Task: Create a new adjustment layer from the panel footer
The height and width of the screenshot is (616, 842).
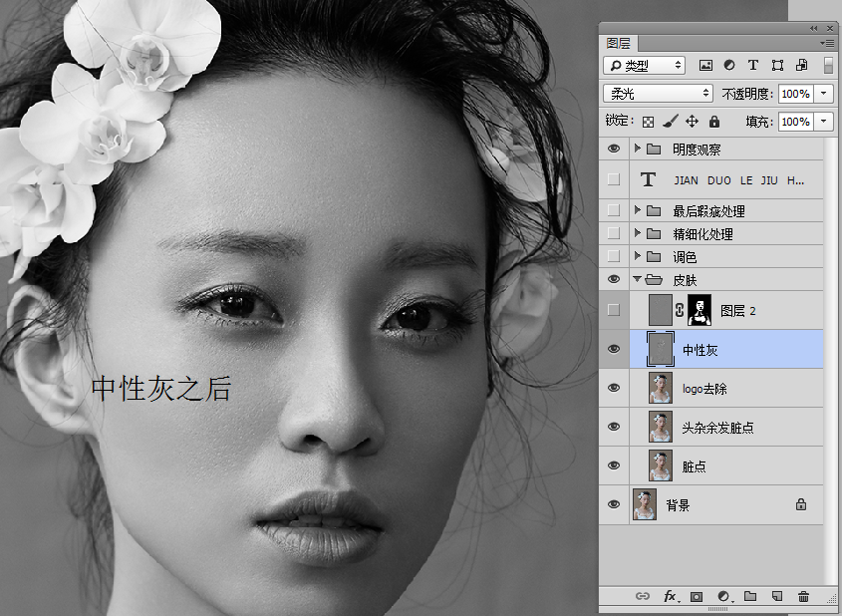Action: coord(723,596)
